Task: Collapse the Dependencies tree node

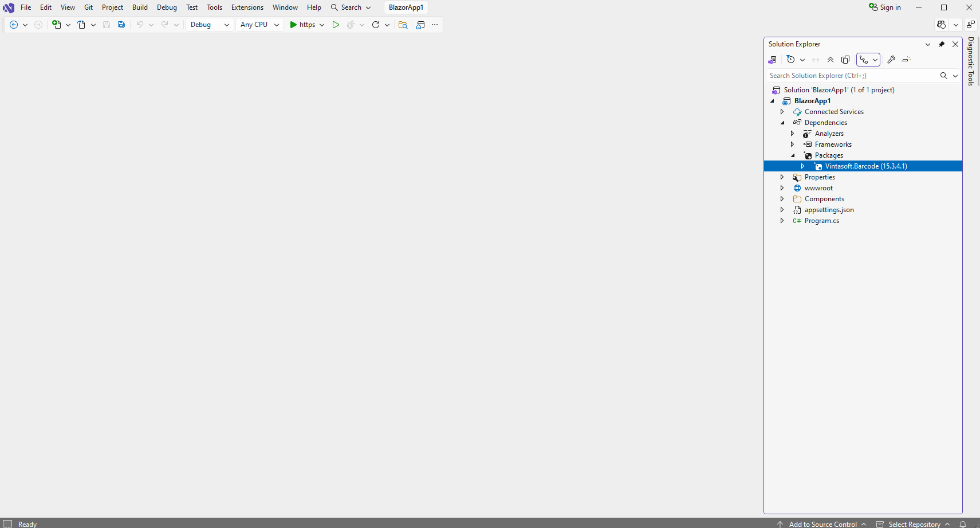Action: click(x=782, y=123)
